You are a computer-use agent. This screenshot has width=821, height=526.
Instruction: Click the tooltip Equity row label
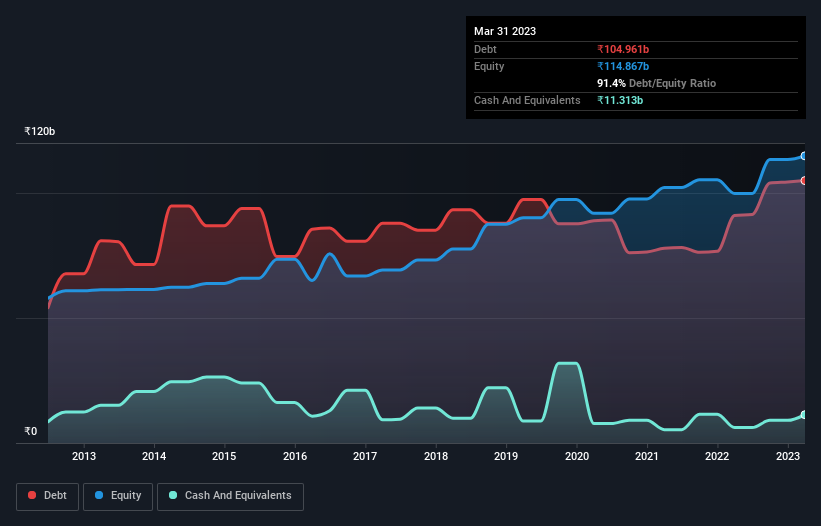click(x=489, y=66)
